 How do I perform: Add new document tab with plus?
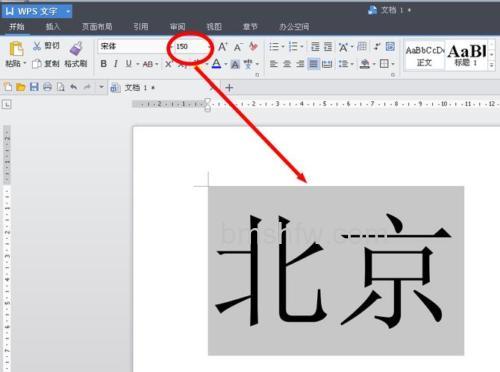[x=229, y=88]
